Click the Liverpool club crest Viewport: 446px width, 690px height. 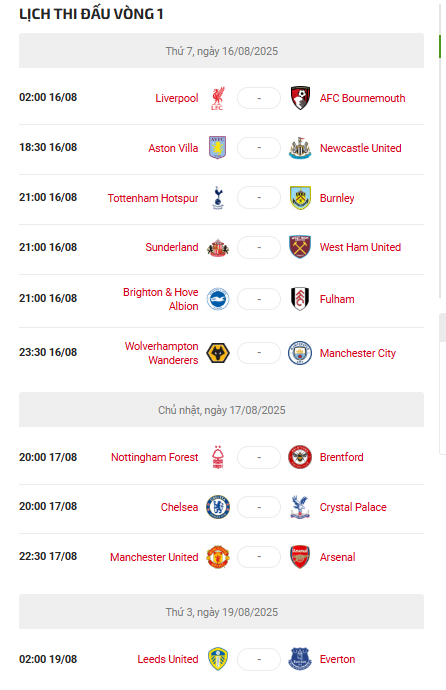click(218, 98)
